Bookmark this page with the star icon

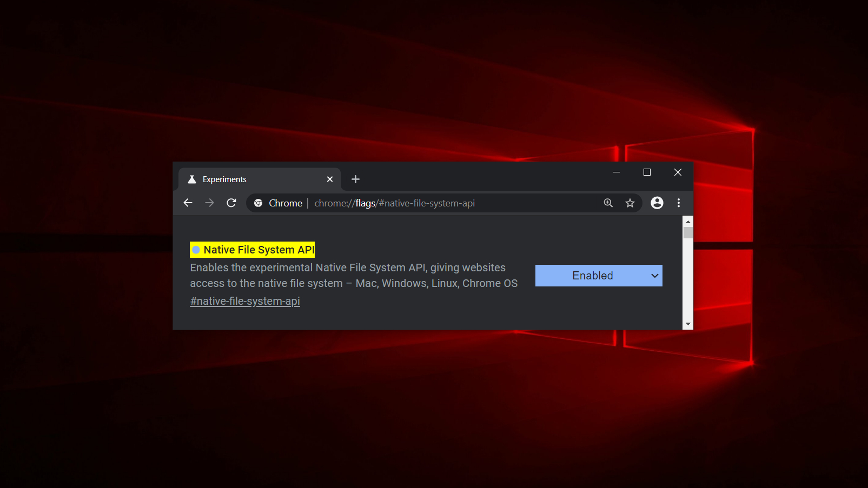pos(630,203)
